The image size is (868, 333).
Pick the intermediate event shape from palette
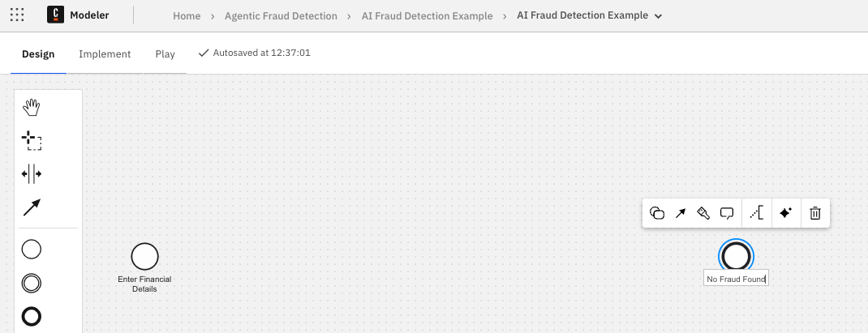[32, 284]
